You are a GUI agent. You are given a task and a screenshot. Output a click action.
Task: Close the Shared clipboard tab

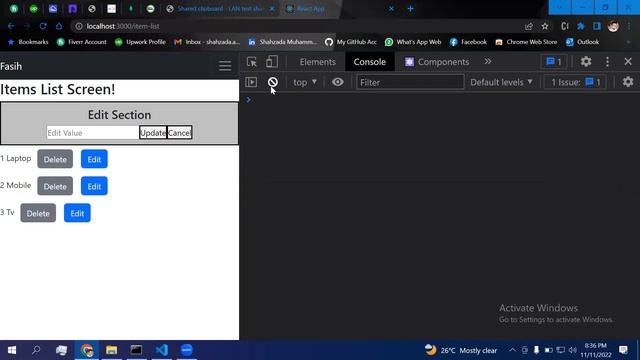[272, 9]
